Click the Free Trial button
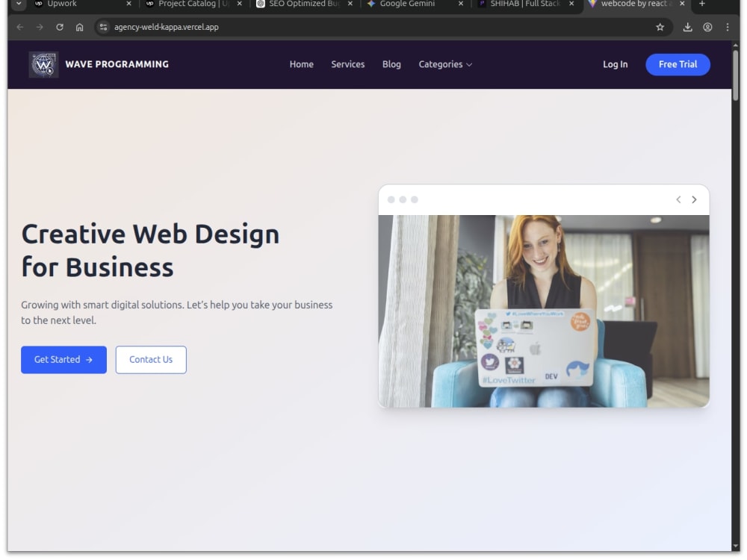The width and height of the screenshot is (747, 560). (678, 64)
